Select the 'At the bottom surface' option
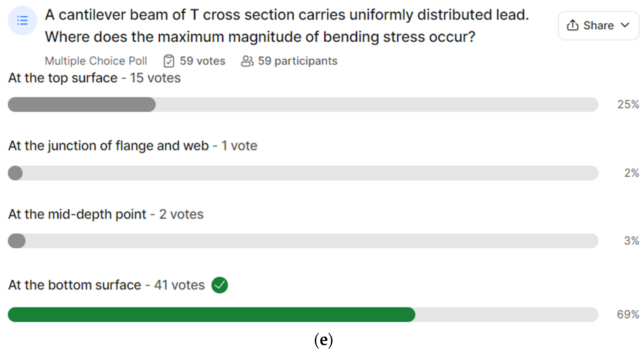644x355 pixels. (x=74, y=285)
